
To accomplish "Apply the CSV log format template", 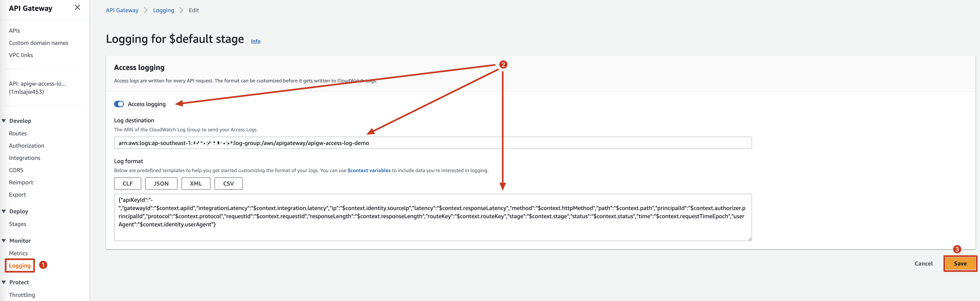I will click(x=229, y=183).
